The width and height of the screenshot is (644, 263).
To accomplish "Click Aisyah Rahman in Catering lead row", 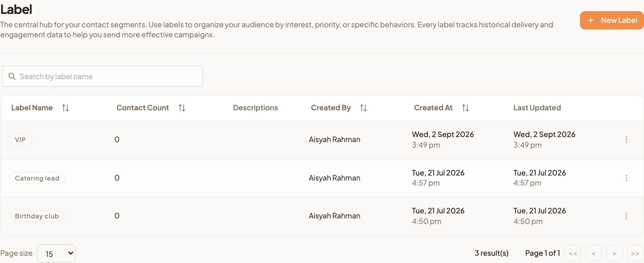I will pyautogui.click(x=335, y=178).
